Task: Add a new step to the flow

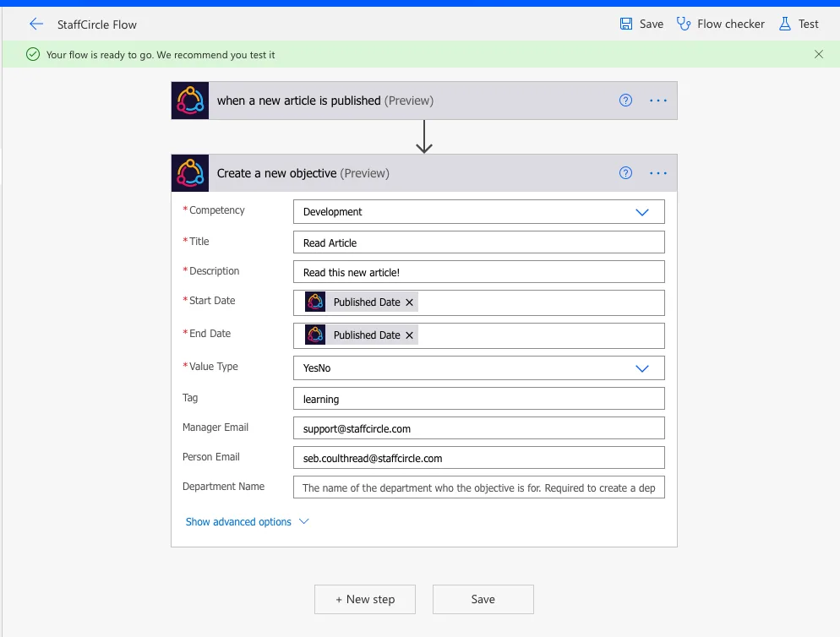Action: pos(365,600)
